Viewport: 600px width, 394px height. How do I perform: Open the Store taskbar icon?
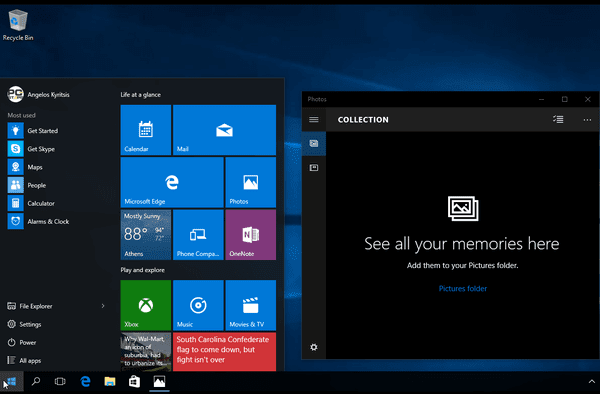(x=134, y=381)
